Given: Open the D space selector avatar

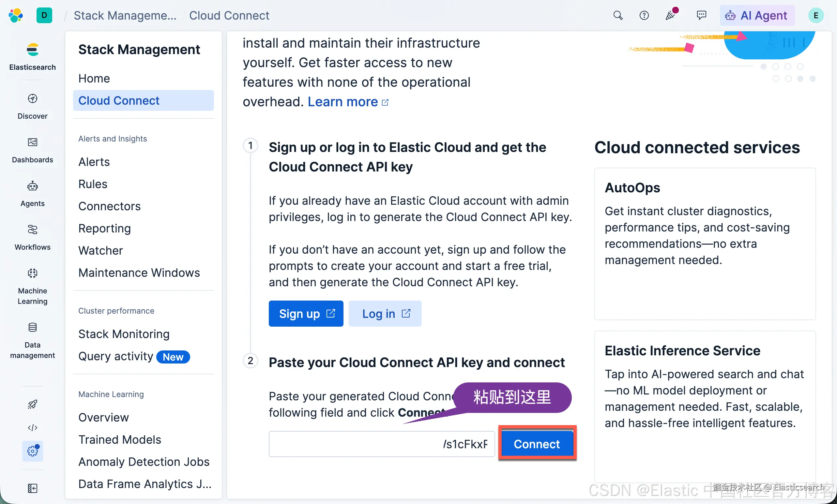Looking at the screenshot, I should pyautogui.click(x=44, y=15).
